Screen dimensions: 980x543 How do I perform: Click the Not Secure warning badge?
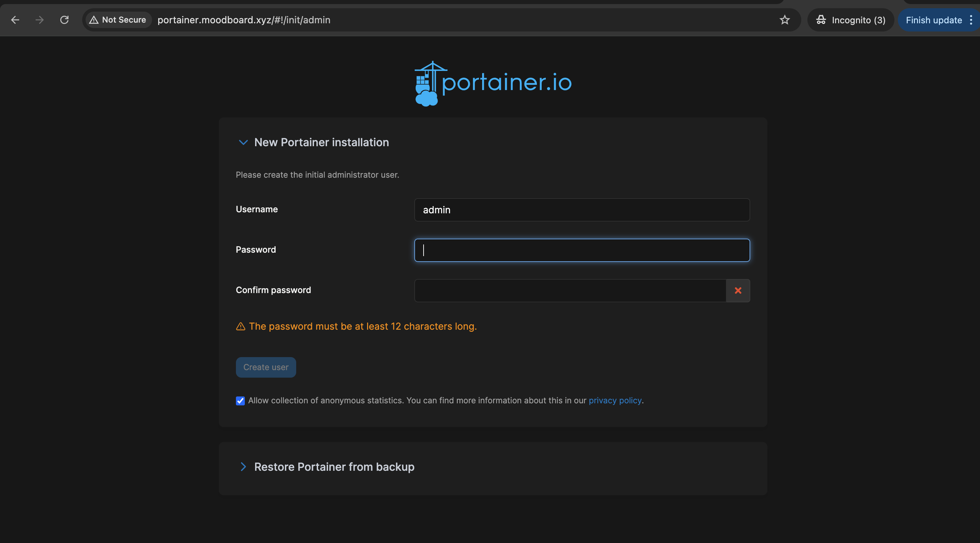tap(118, 20)
